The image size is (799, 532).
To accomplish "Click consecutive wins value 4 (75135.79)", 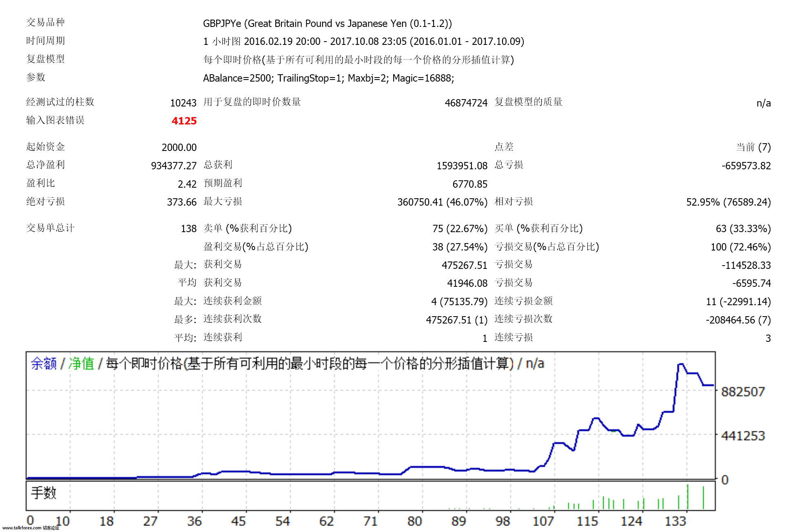I will tap(459, 301).
